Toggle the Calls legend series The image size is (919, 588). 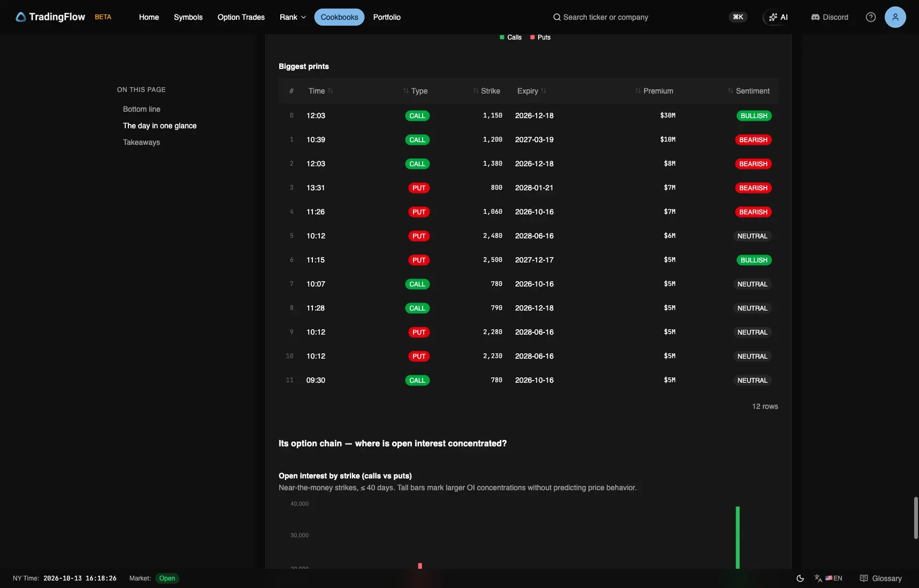pos(510,37)
